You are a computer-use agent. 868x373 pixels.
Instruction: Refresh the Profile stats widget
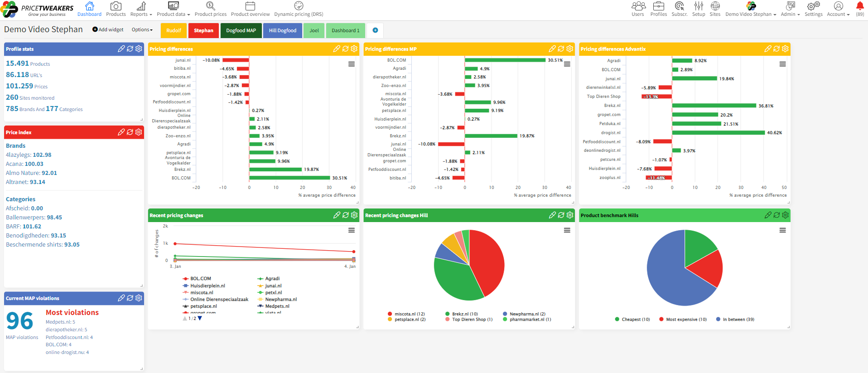[x=130, y=49]
